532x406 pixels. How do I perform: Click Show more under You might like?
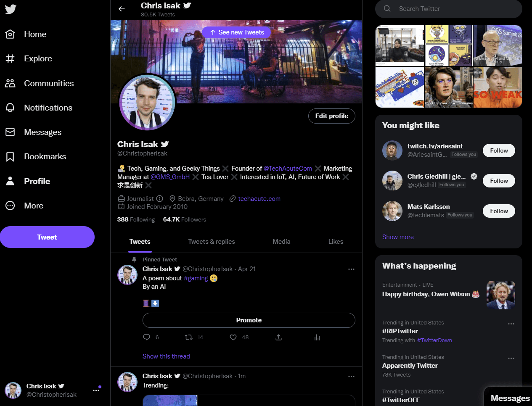(x=398, y=237)
